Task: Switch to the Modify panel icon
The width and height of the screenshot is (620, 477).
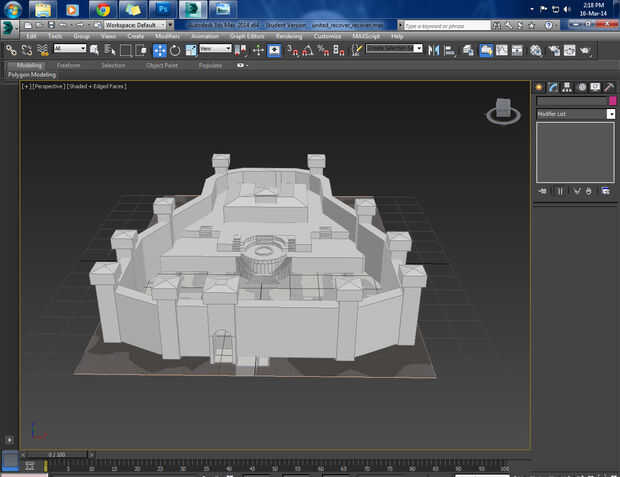Action: (x=552, y=87)
